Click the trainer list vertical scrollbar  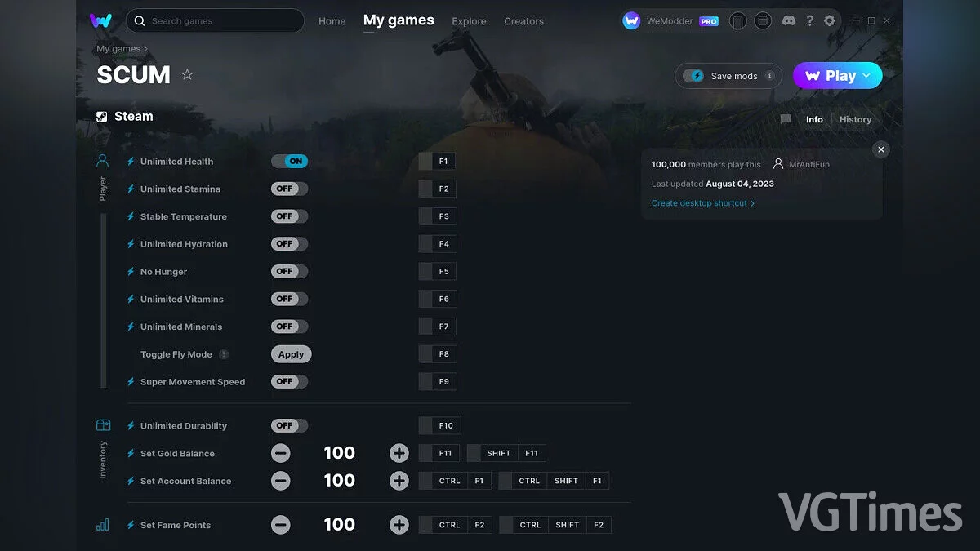[103, 300]
